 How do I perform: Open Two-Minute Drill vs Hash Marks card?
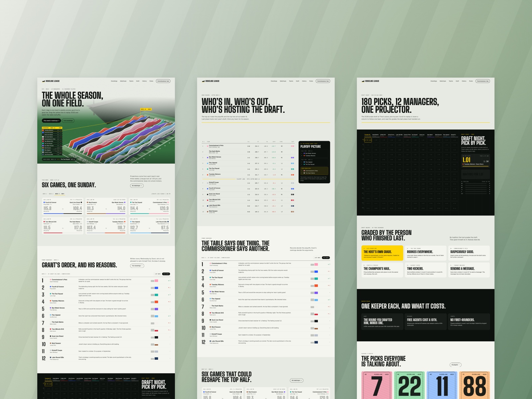(x=63, y=225)
